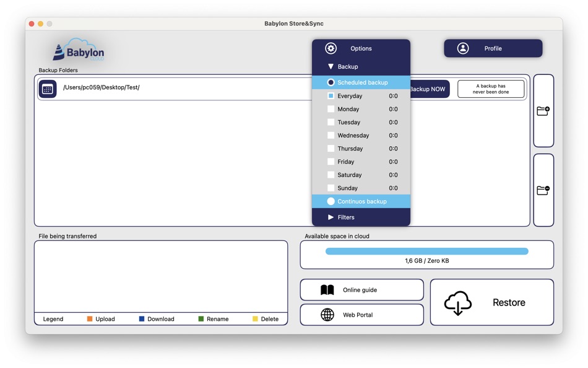Collapse the Backup section triangle
The height and width of the screenshot is (368, 588).
pos(331,66)
